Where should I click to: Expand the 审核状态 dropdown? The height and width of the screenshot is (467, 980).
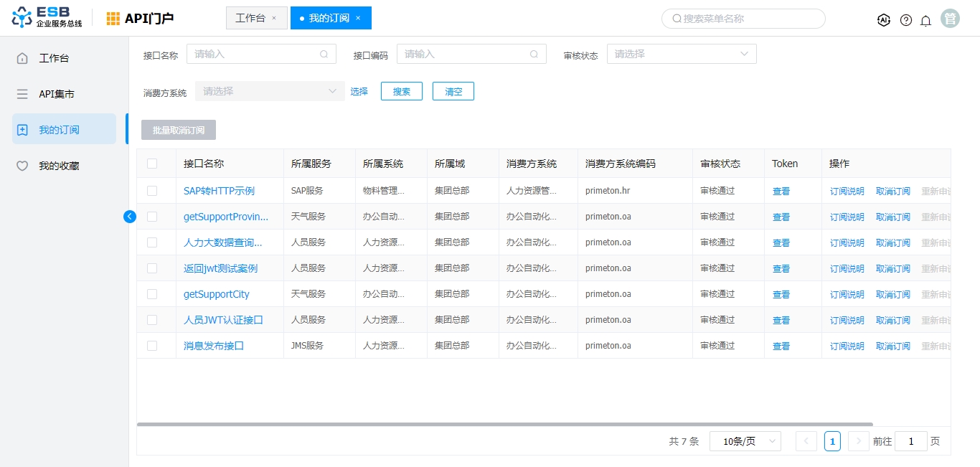click(x=682, y=54)
